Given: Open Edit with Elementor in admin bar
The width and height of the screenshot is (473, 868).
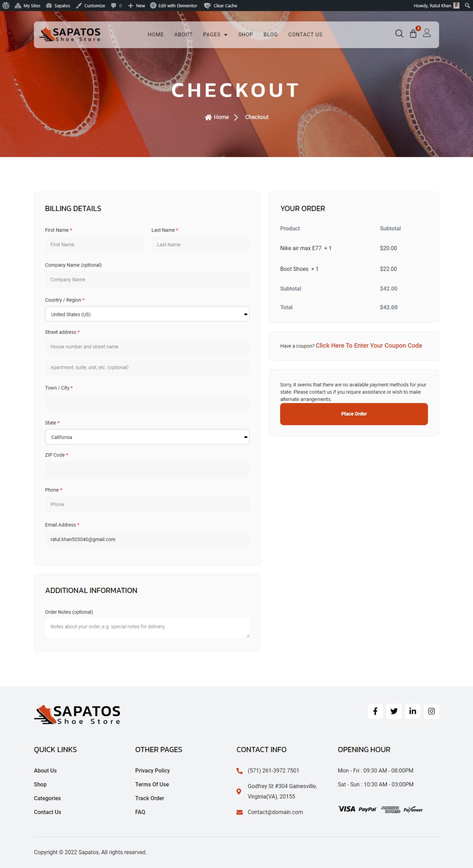Looking at the screenshot, I should click(174, 5).
